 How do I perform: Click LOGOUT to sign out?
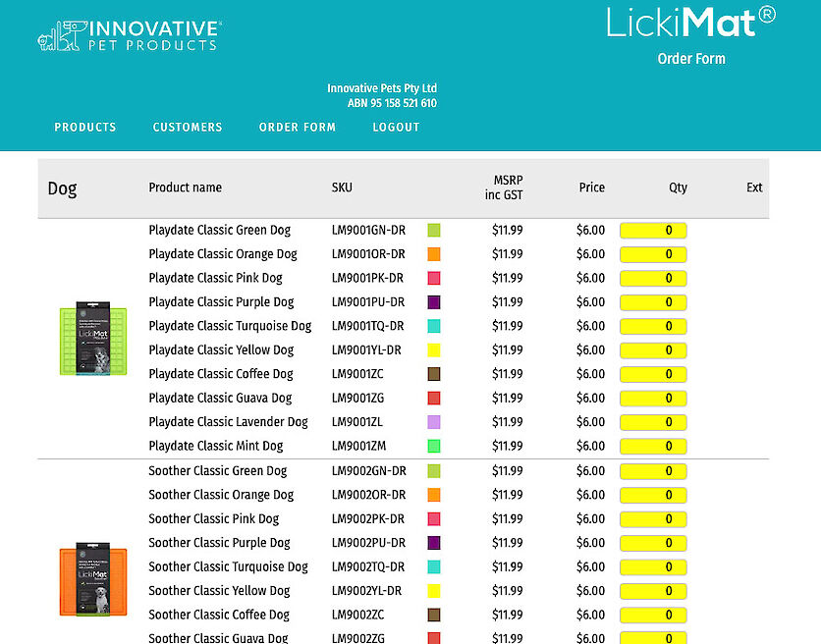click(396, 127)
